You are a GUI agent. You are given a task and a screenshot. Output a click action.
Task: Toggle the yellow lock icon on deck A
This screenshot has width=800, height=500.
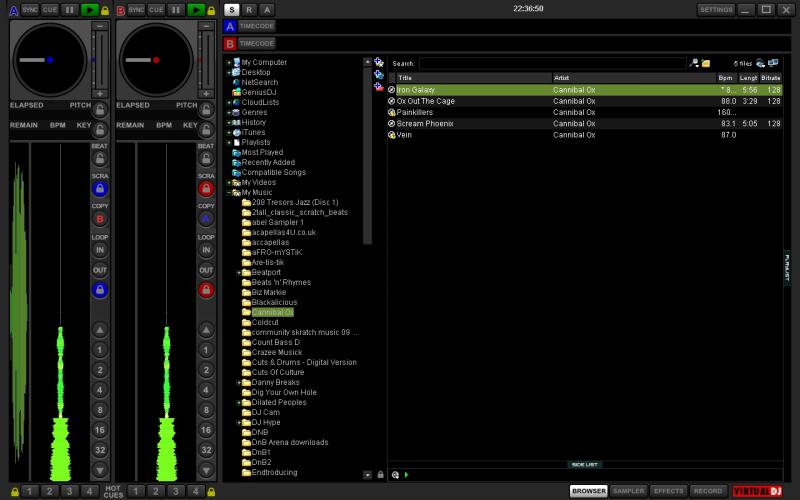(105, 9)
